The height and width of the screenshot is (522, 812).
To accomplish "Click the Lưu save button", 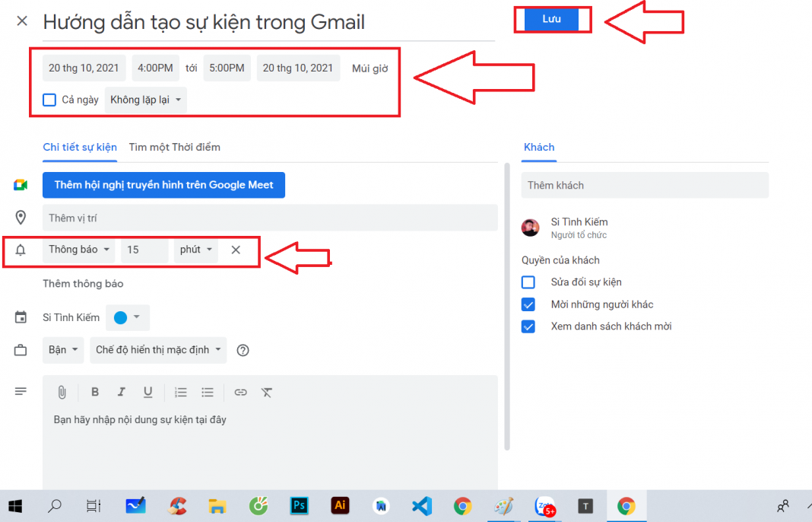I will [552, 19].
